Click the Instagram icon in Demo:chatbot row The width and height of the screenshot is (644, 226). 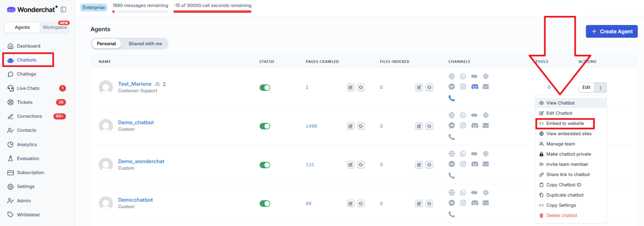point(463,203)
